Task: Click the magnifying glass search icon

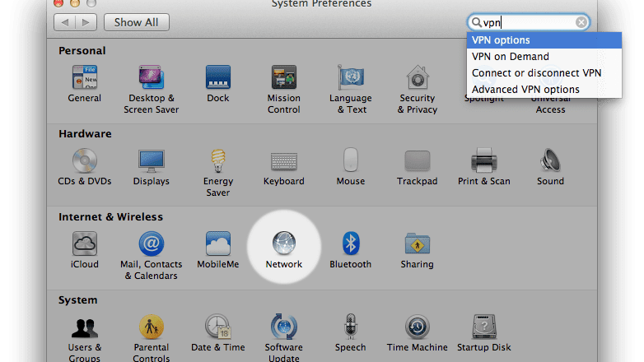Action: click(x=476, y=22)
